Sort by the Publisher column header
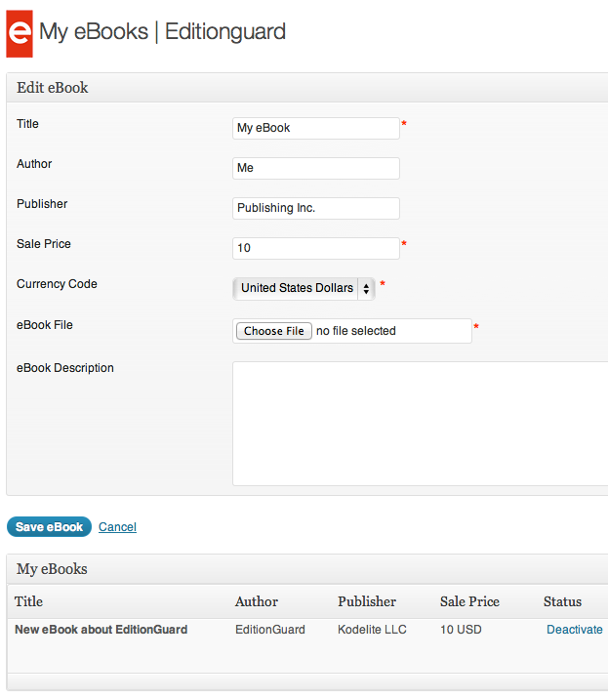The width and height of the screenshot is (608, 700). click(x=367, y=601)
